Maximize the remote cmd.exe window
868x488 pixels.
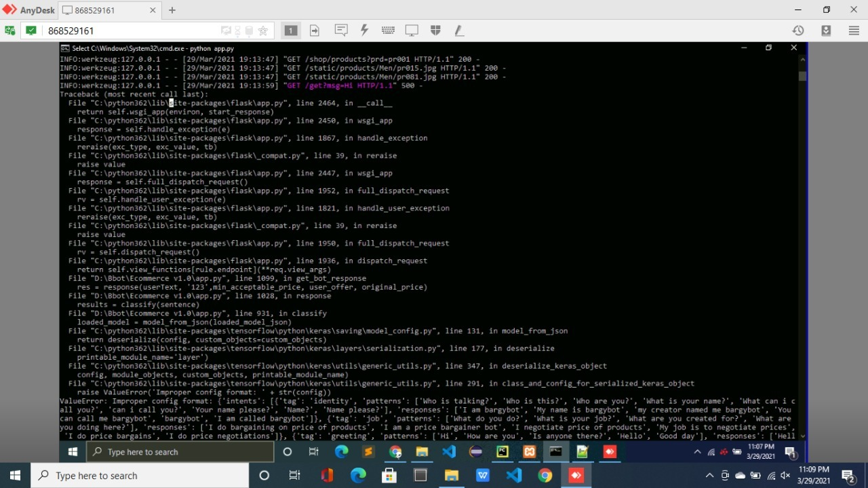(768, 48)
